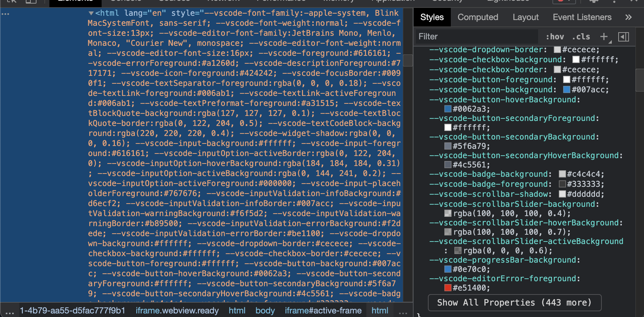Image resolution: width=644 pixels, height=317 pixels.
Task: Select iframe.webview.ready in the breadcrumb
Action: click(x=177, y=311)
